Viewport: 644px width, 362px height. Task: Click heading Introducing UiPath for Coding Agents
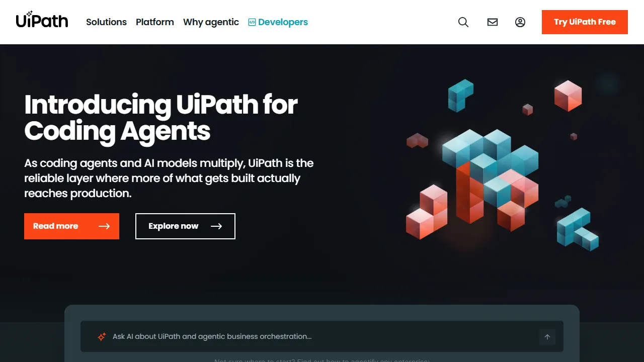click(x=161, y=118)
